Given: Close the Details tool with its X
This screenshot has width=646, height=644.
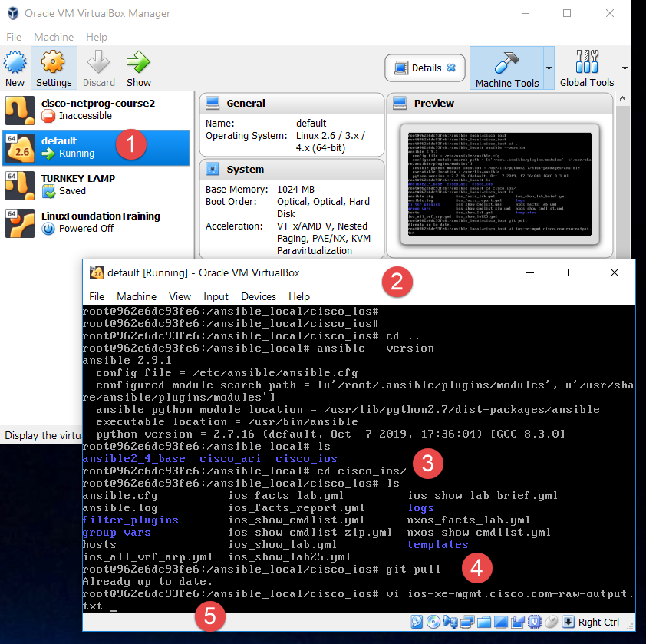Looking at the screenshot, I should [x=452, y=68].
